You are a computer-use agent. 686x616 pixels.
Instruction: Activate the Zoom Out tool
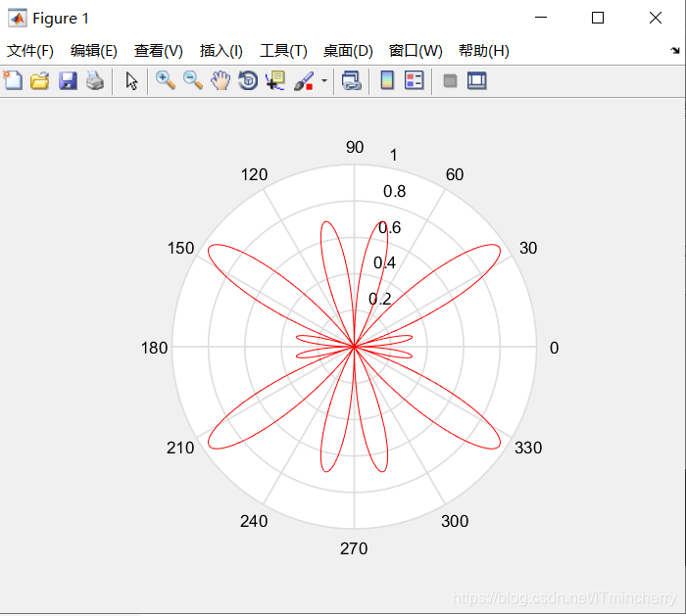[193, 81]
